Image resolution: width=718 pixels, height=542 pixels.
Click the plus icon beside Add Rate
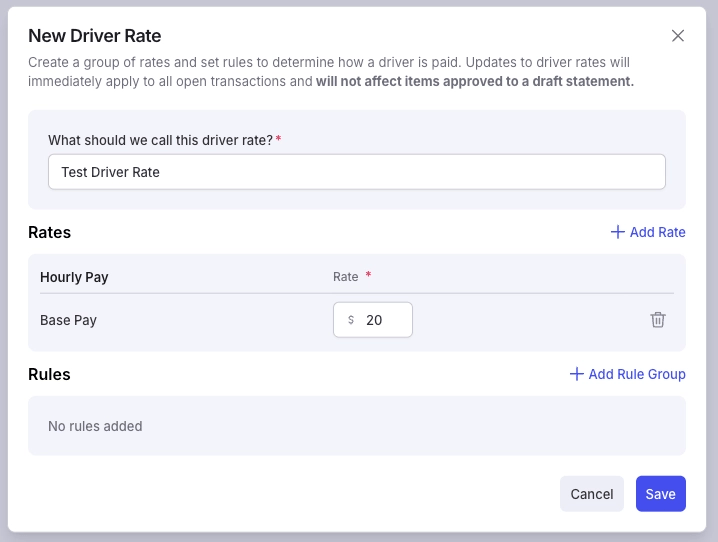[618, 232]
